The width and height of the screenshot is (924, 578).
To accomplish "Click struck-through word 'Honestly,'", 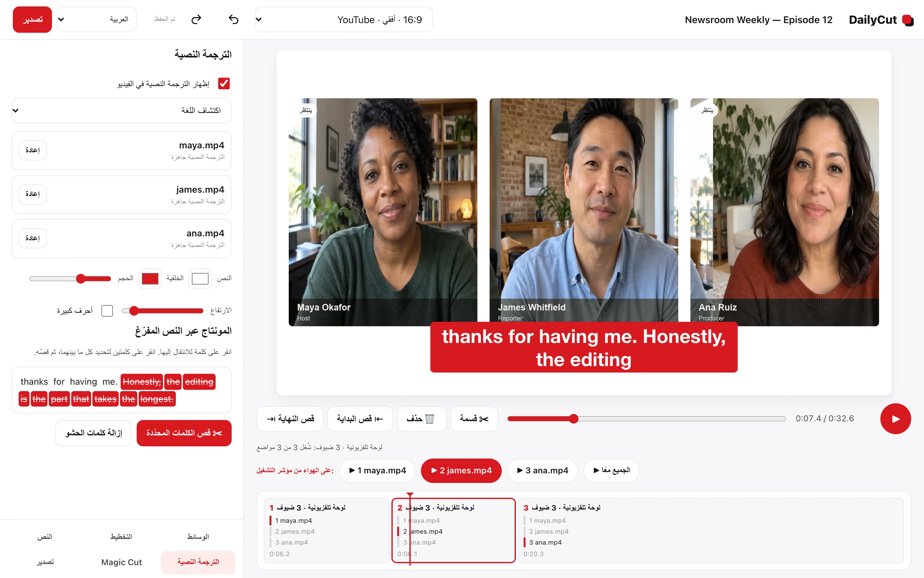I will pos(142,381).
